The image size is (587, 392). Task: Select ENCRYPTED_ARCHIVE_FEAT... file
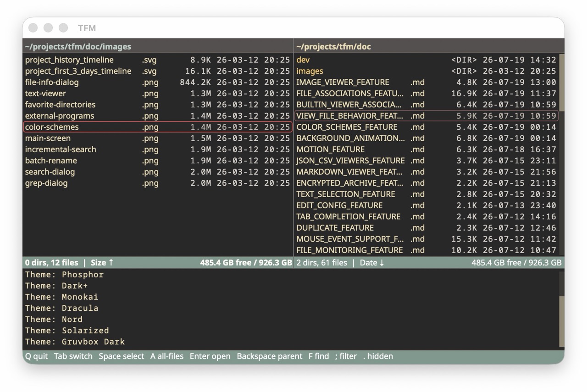[x=426, y=183]
